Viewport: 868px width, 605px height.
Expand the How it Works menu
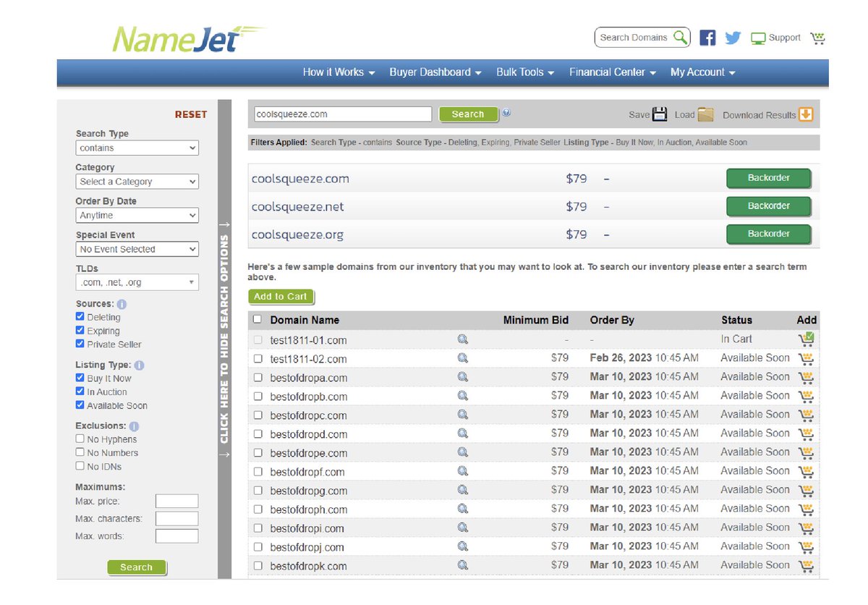pyautogui.click(x=339, y=72)
